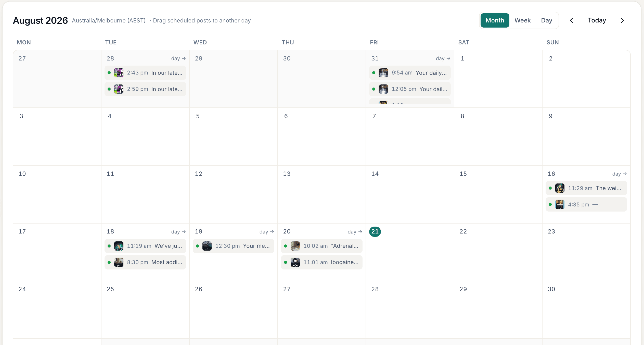Open day view link for the 20th
The image size is (644, 345).
355,232
